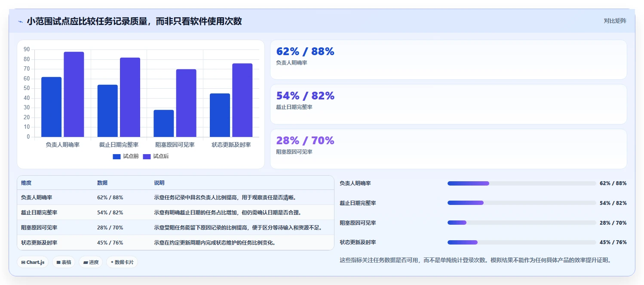
Task: Click 28% / 70% value beside the progress bar
Action: pyautogui.click(x=613, y=223)
